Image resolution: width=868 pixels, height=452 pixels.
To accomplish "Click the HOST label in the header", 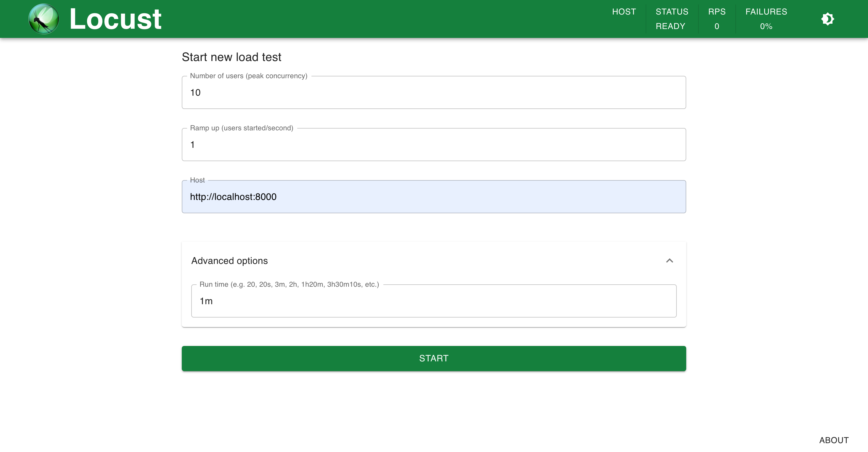I will pyautogui.click(x=624, y=12).
